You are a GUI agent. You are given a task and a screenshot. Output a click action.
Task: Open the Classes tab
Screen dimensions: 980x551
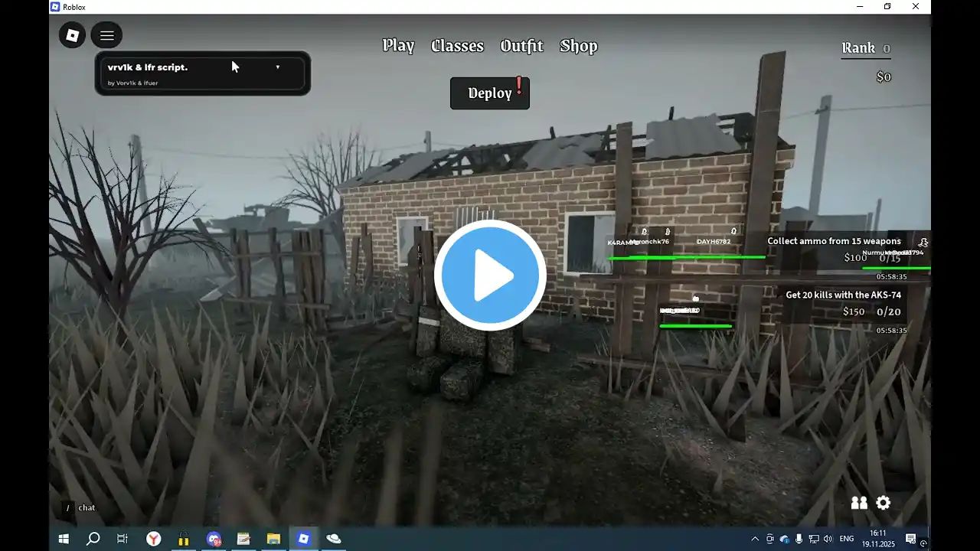pos(457,46)
